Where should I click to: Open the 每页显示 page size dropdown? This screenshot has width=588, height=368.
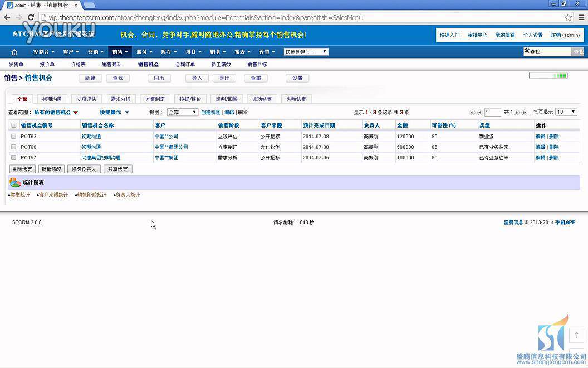tap(565, 112)
